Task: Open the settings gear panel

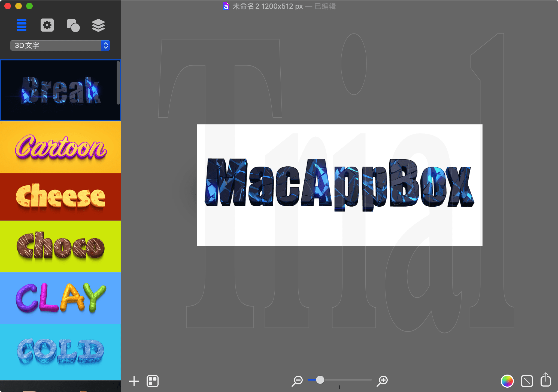Action: coord(47,25)
